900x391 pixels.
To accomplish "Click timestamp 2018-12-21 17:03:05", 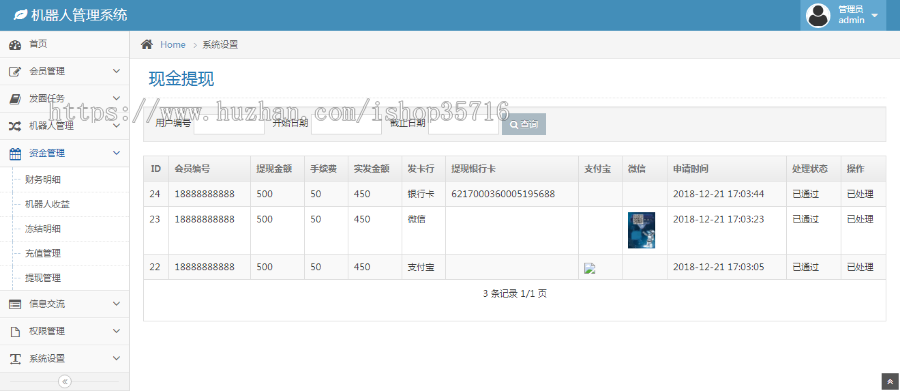I will [x=719, y=267].
